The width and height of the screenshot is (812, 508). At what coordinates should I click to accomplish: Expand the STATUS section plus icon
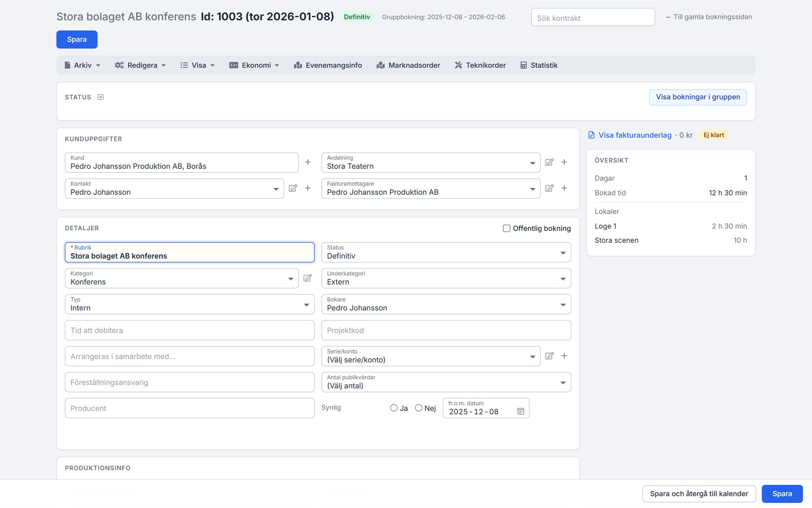point(101,97)
